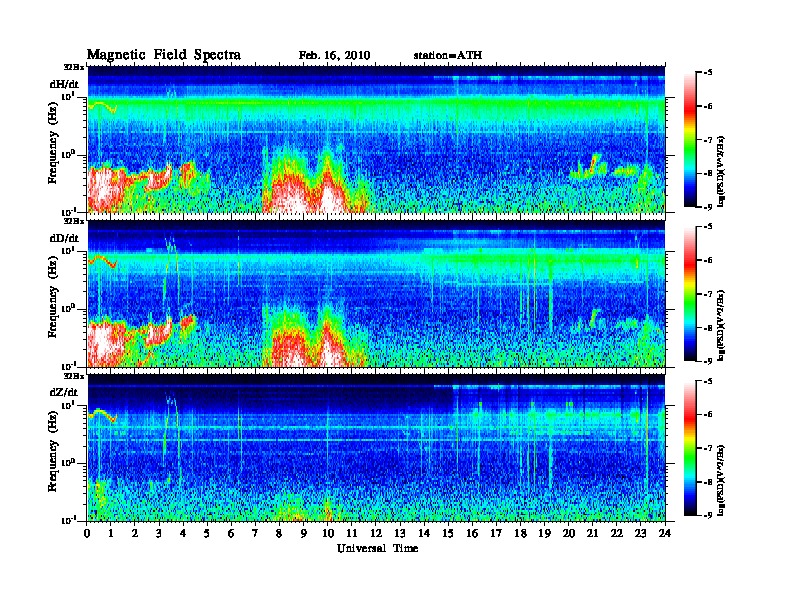
Task: Click the "15" hour tick label
Action: point(448,534)
